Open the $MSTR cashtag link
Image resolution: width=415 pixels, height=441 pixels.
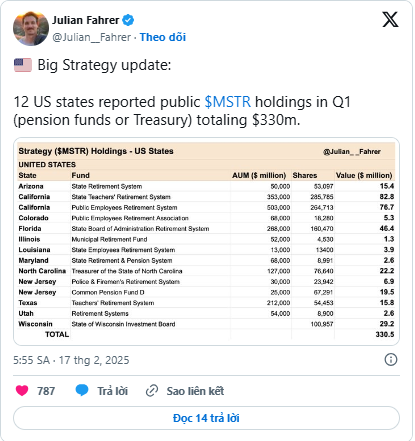[228, 102]
